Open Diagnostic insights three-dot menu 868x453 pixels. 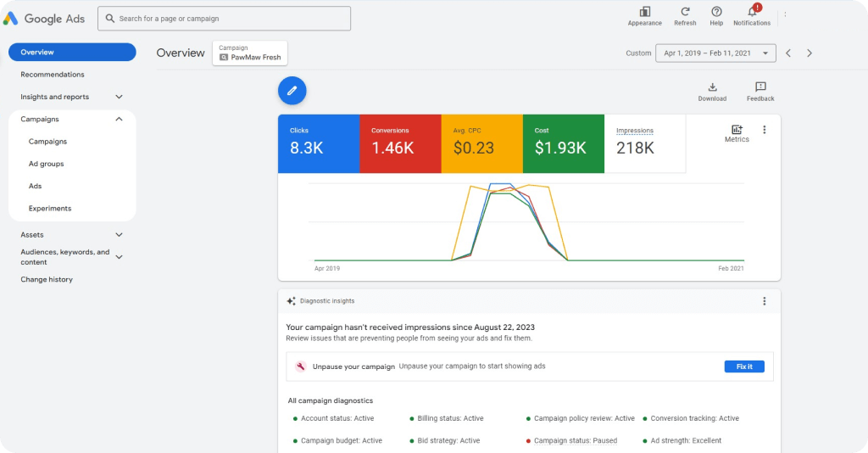coord(765,301)
